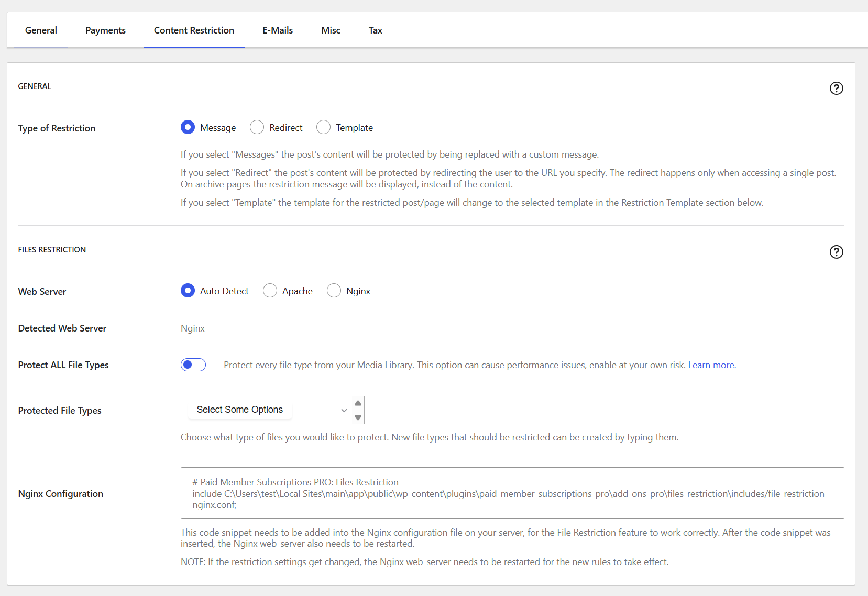Screen dimensions: 868x596
Task: Open help for the Files Restriction section
Action: point(836,252)
